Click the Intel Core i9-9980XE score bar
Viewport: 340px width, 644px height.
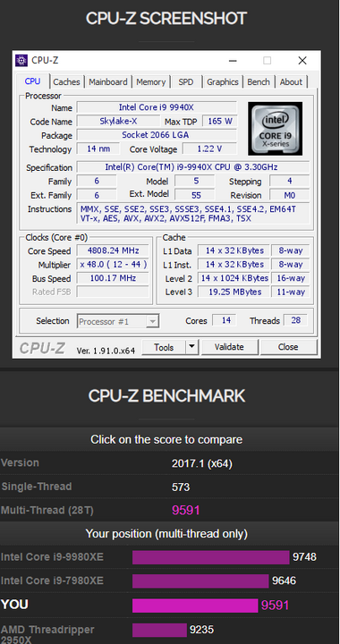210,557
